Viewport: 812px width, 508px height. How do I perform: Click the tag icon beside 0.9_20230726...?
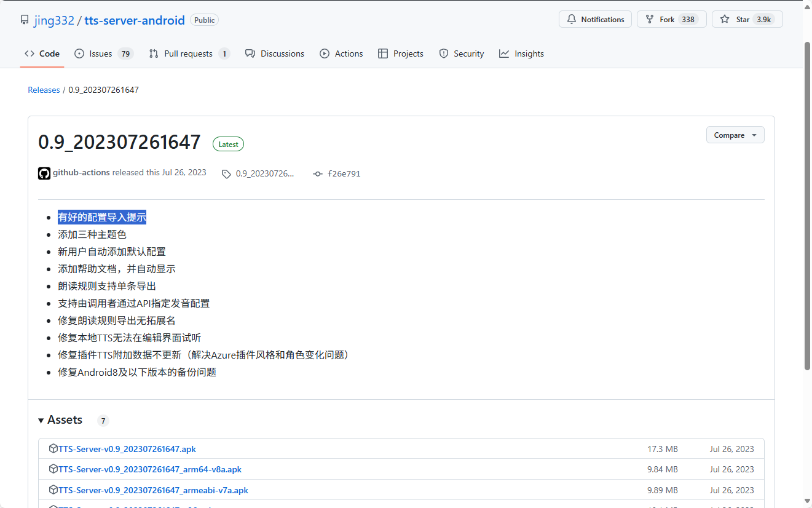point(226,173)
